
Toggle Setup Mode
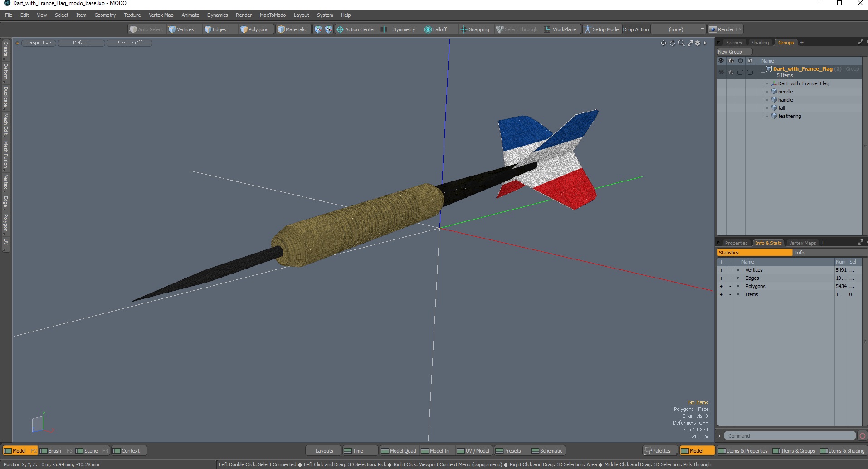point(601,29)
